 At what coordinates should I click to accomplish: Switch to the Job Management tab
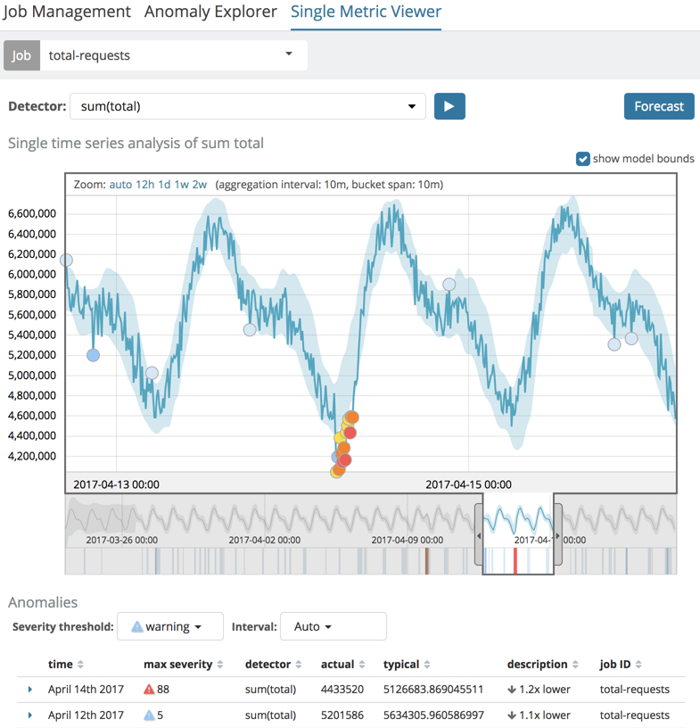point(69,12)
